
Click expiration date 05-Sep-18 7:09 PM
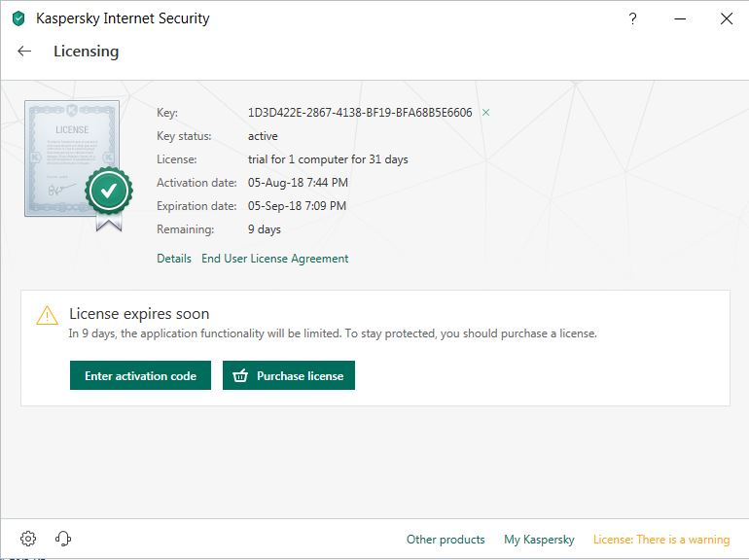297,206
